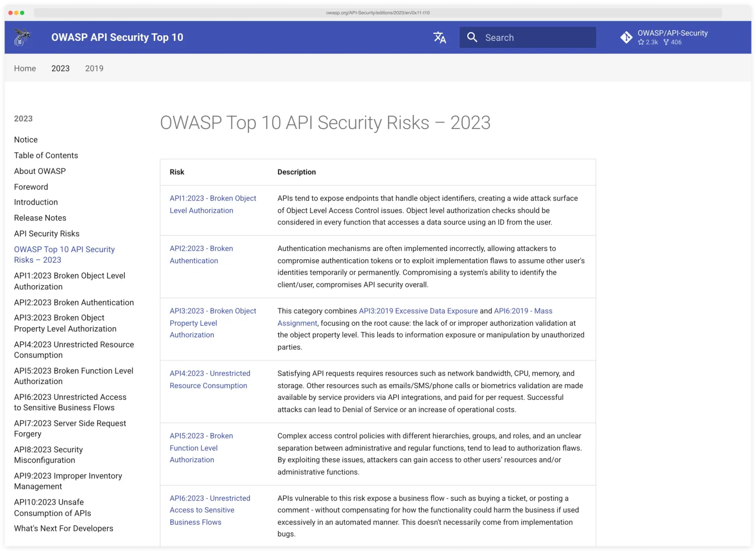Open sidebar API7:2023 Server Side Request Forgery

point(70,428)
